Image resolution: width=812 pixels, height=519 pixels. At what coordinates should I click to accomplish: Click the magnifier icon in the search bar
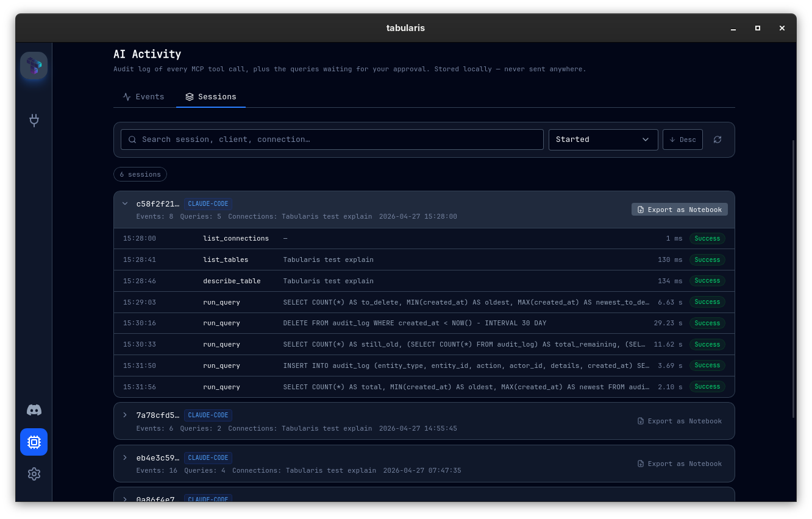[x=132, y=139]
